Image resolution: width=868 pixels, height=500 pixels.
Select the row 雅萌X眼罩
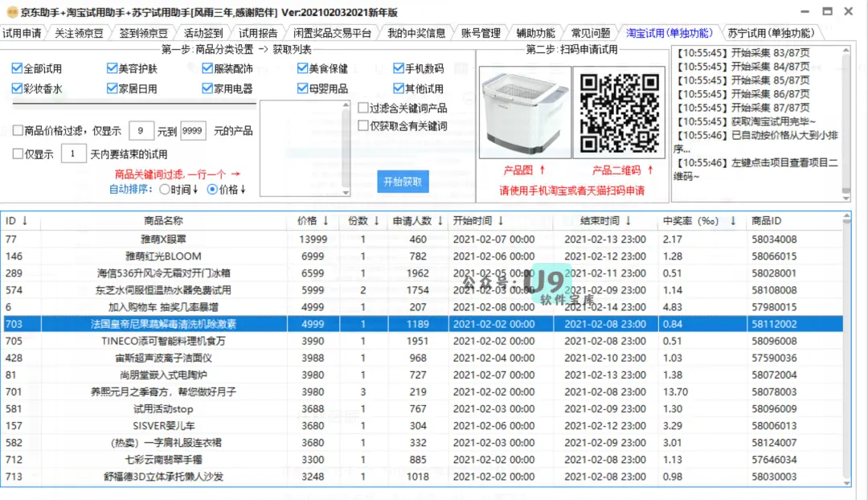click(423, 240)
